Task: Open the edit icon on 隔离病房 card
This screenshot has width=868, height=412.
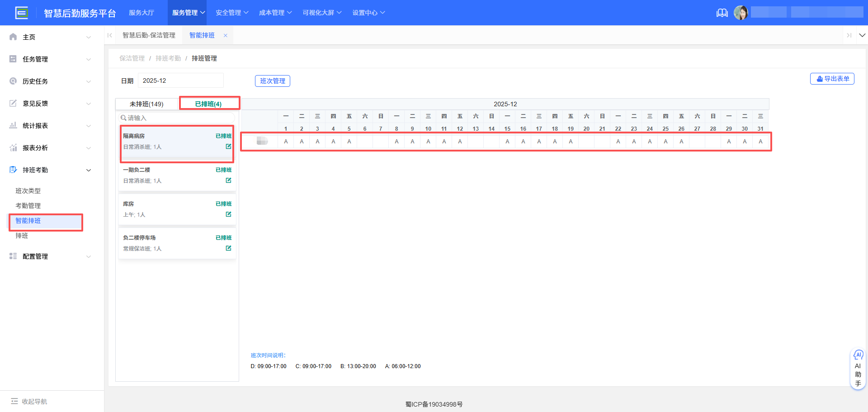Action: [x=228, y=147]
